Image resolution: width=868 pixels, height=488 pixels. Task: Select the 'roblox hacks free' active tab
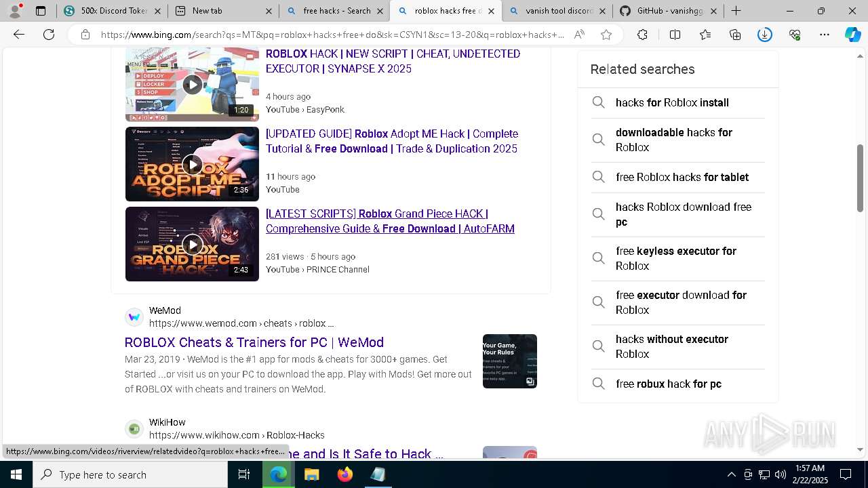pyautogui.click(x=445, y=11)
